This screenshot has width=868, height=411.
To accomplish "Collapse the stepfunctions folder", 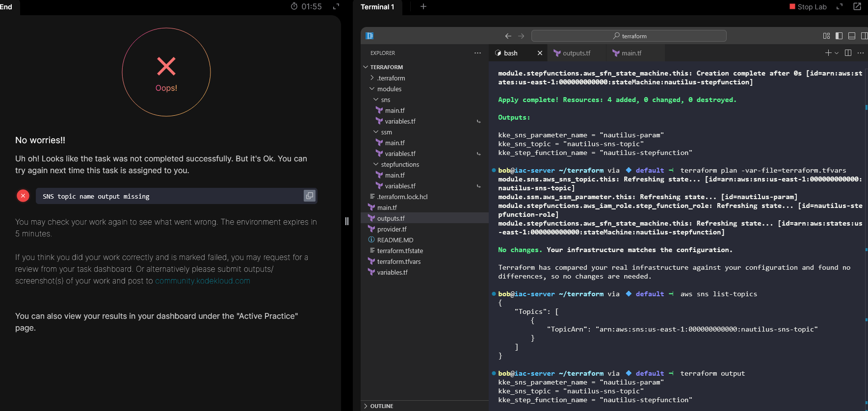I will coord(399,164).
